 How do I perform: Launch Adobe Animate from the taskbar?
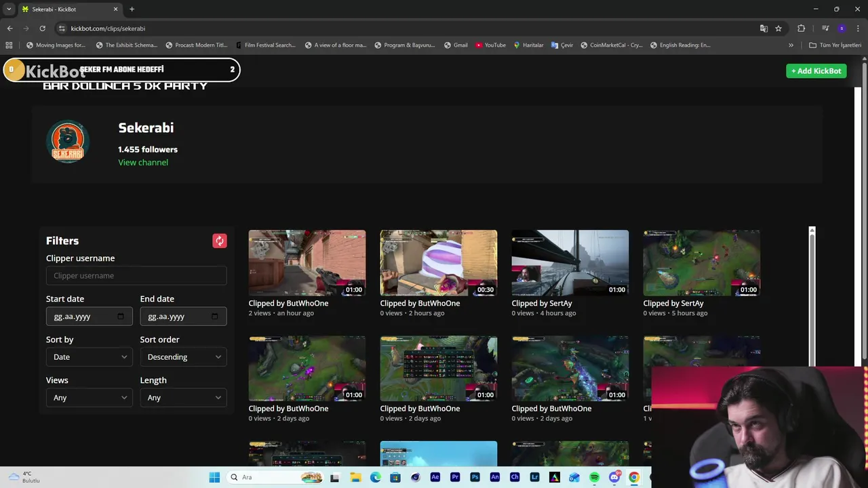tap(495, 477)
